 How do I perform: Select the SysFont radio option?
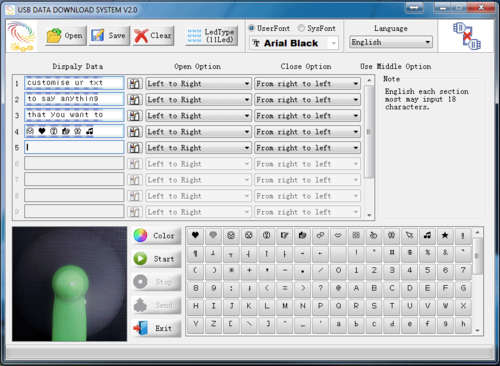click(x=317, y=28)
